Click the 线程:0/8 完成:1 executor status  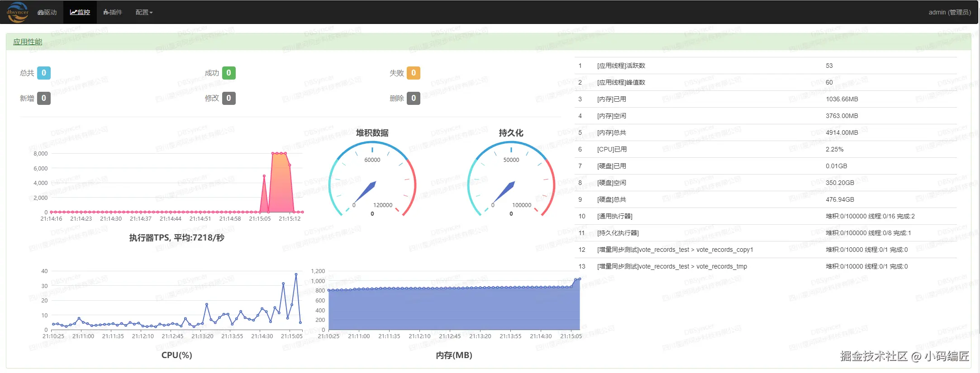click(890, 233)
